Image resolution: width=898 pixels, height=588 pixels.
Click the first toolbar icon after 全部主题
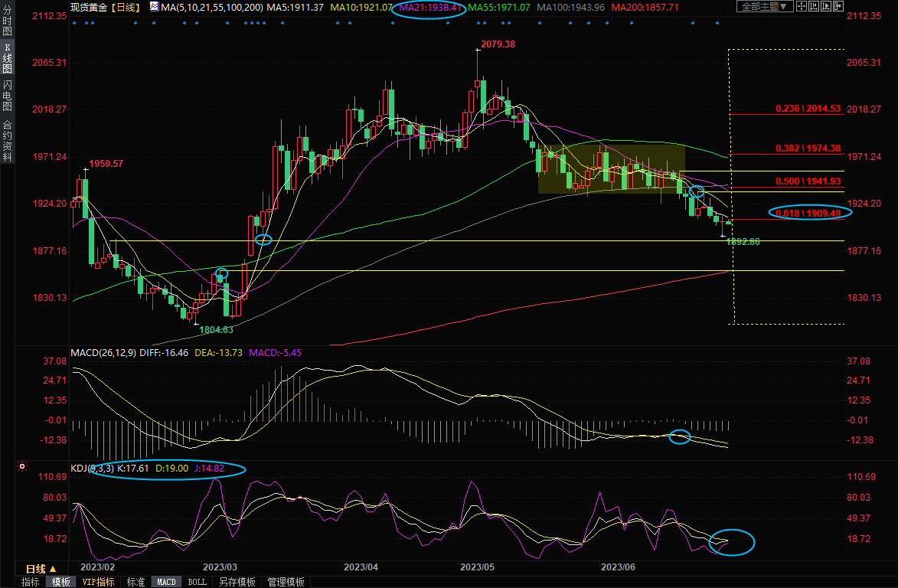click(801, 7)
